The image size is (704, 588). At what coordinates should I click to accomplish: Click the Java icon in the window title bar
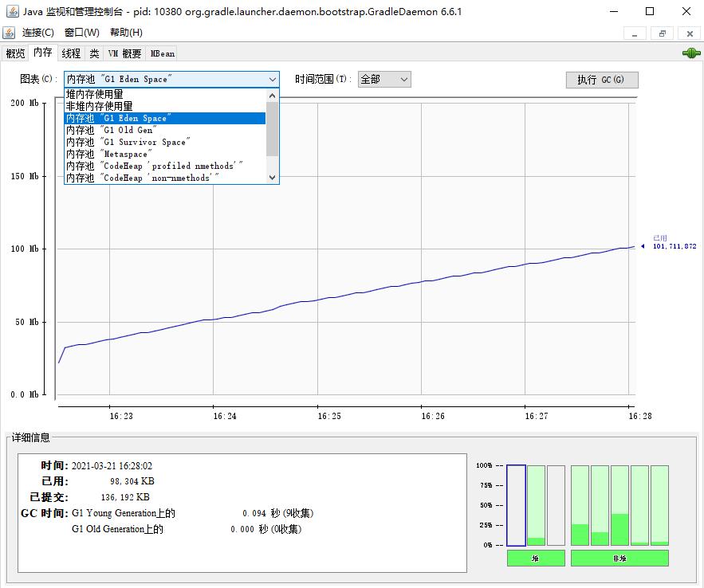click(x=11, y=11)
